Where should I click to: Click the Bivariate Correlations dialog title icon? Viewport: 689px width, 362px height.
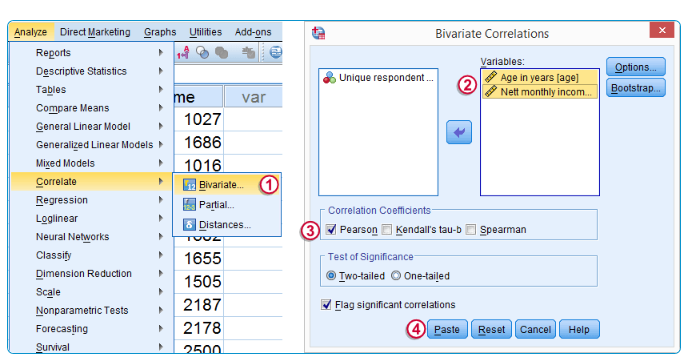pos(318,33)
